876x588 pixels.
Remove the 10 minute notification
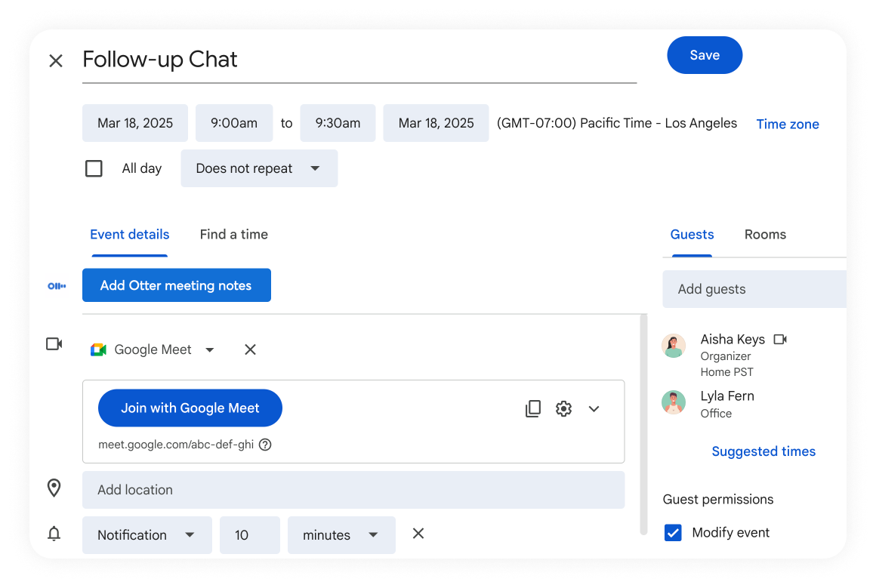[x=418, y=534]
